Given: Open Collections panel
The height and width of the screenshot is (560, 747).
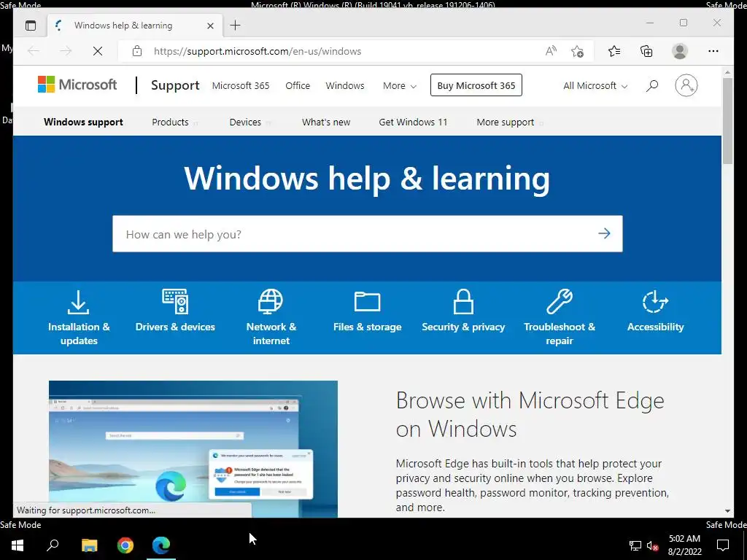Looking at the screenshot, I should 646,51.
